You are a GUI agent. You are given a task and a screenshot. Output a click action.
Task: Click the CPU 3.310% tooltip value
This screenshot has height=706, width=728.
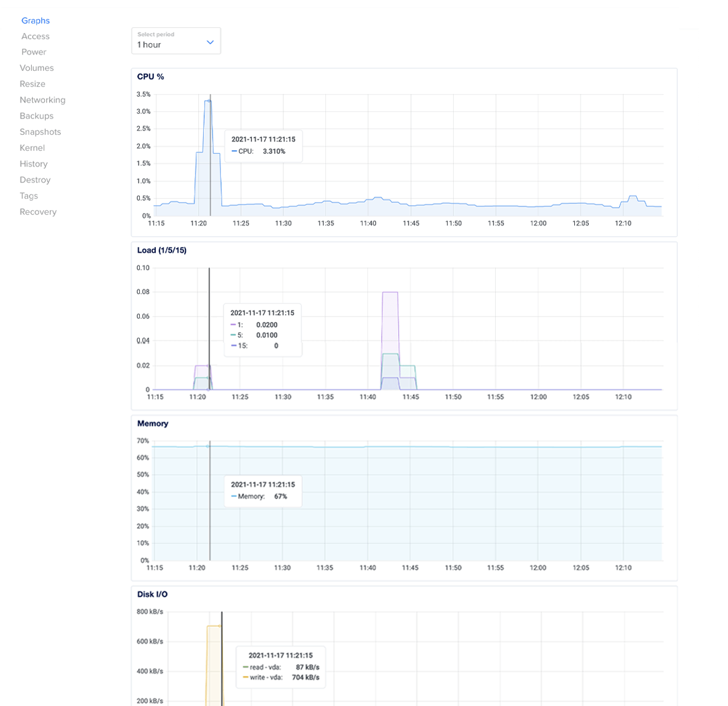pos(274,151)
